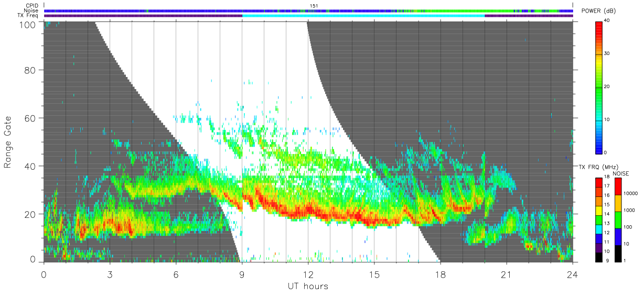Click the Noise indicator strip above plot
The height and width of the screenshot is (297, 644).
[x=308, y=10]
